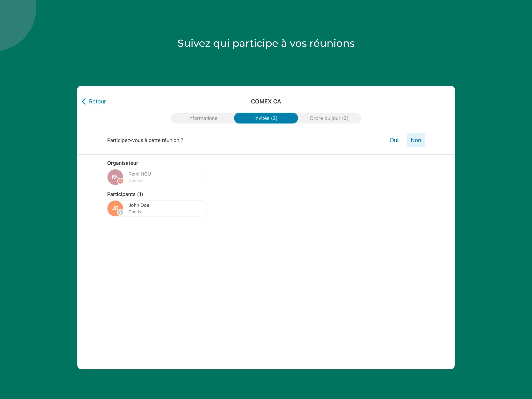Image resolution: width=532 pixels, height=399 pixels.
Task: Click the back chevron icon
Action: pyautogui.click(x=84, y=101)
